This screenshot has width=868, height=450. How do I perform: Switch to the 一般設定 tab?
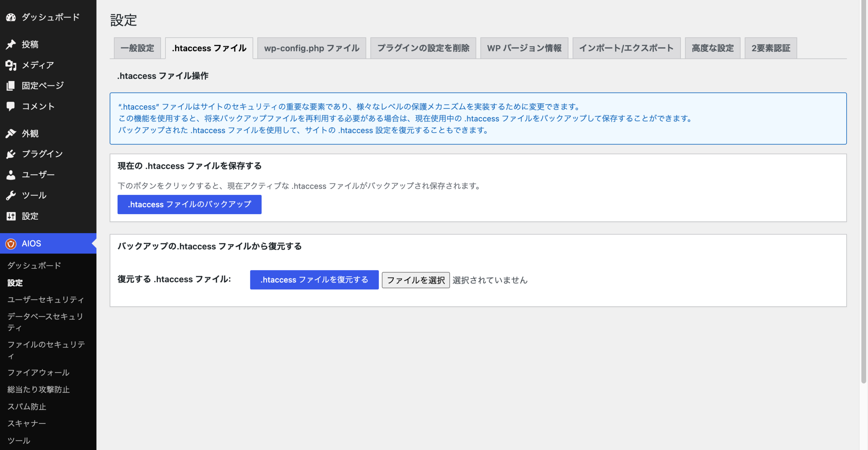(137, 48)
